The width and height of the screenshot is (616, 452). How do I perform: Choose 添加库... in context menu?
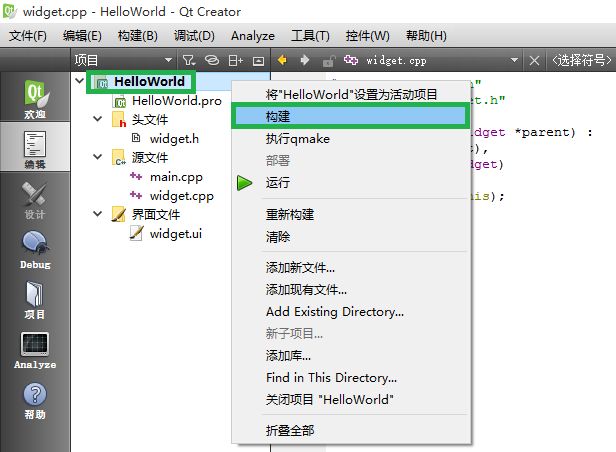click(x=351, y=356)
